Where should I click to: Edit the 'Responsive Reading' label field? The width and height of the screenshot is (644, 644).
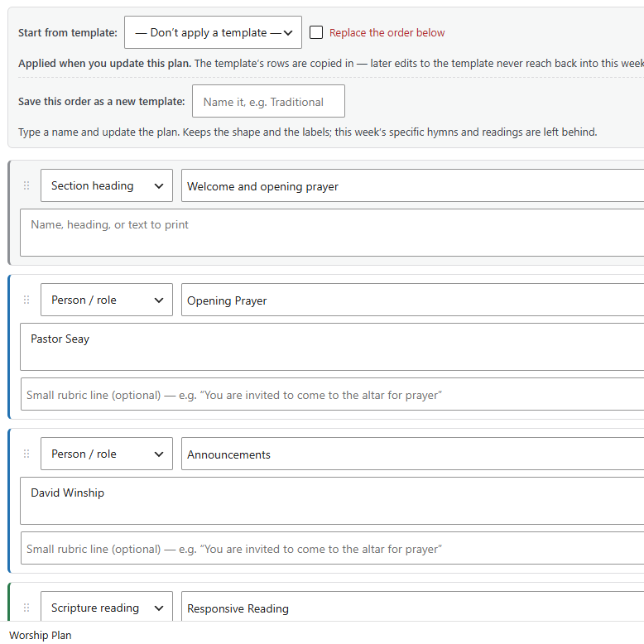click(412, 607)
